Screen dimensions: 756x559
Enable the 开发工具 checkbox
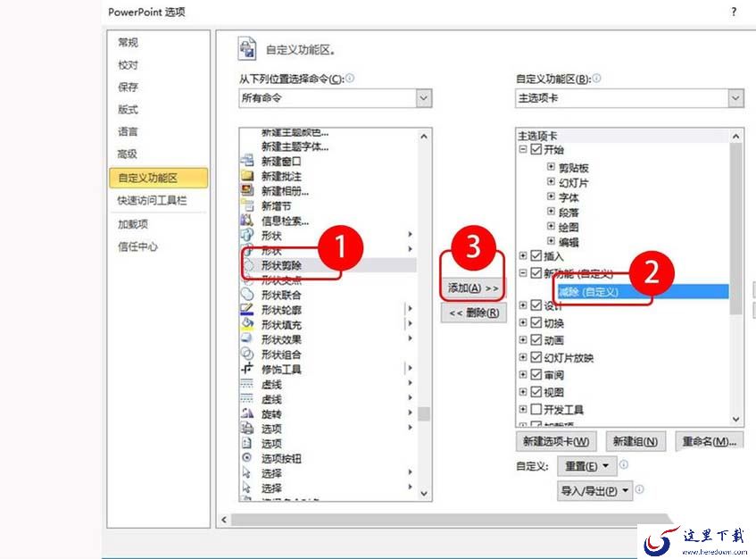[536, 409]
